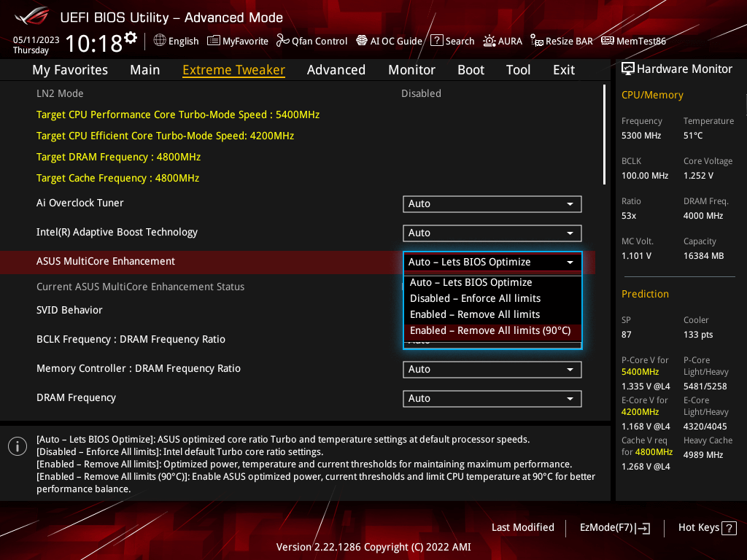Expand Intel Adaptive Boost Technology dropdown

pyautogui.click(x=492, y=233)
